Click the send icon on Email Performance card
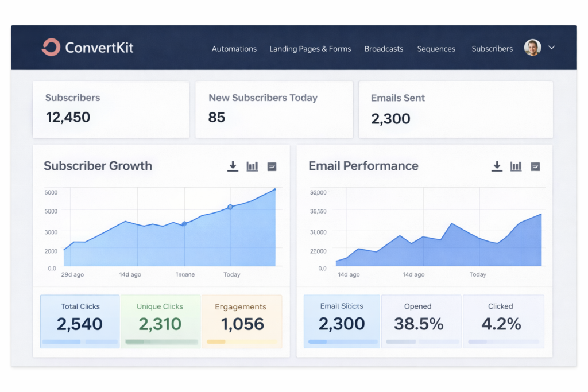Screen dimensions: 588x392 (x=535, y=166)
